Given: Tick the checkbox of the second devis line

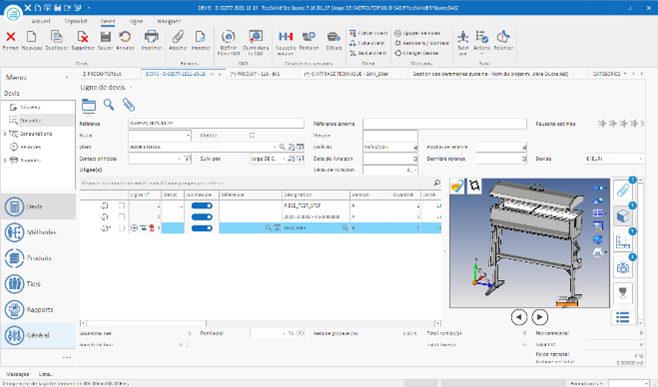Looking at the screenshot, I should click(122, 217).
